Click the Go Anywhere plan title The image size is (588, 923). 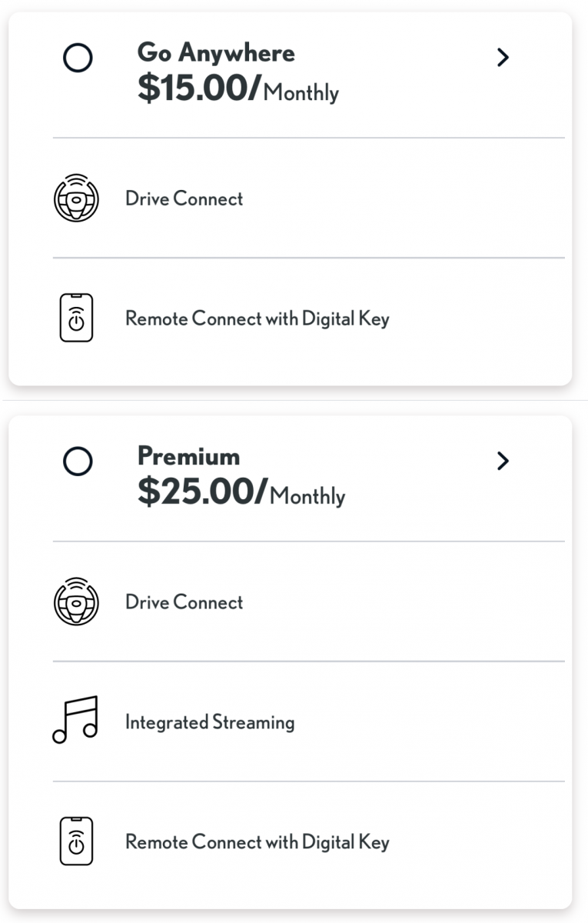tap(215, 53)
